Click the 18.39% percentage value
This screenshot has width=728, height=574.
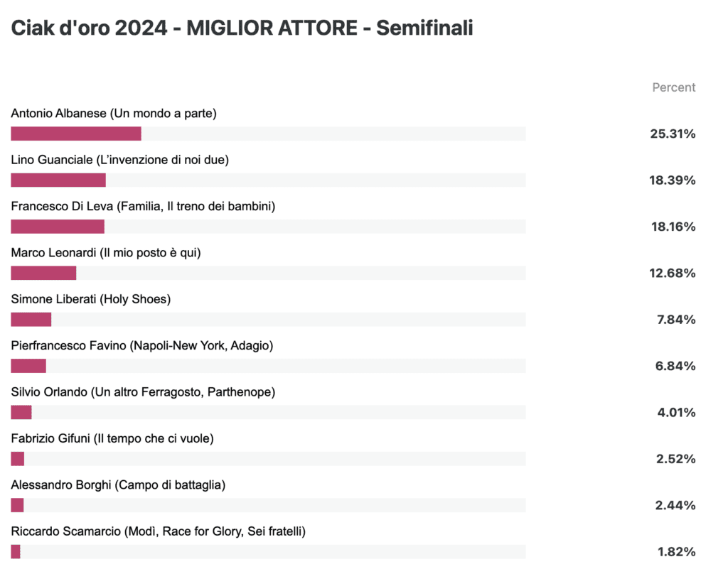pos(673,180)
